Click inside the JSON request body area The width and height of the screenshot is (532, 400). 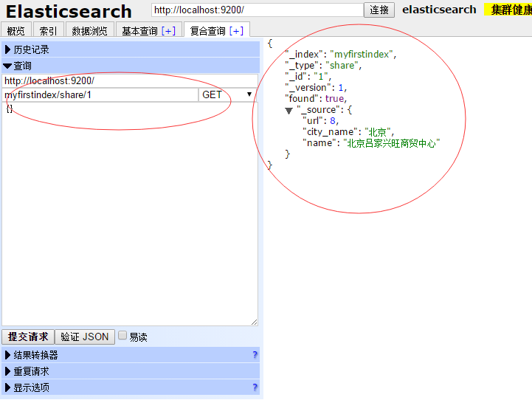(130, 214)
